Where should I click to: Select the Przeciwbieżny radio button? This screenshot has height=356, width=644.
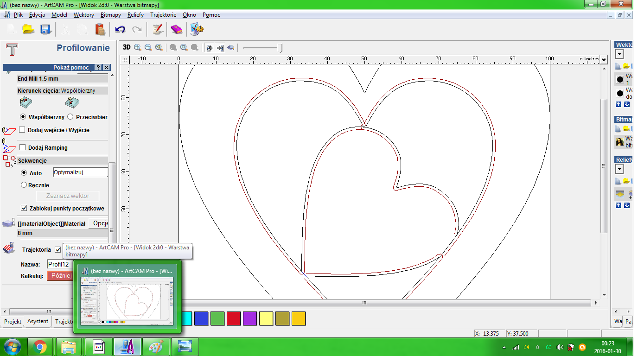coord(70,117)
